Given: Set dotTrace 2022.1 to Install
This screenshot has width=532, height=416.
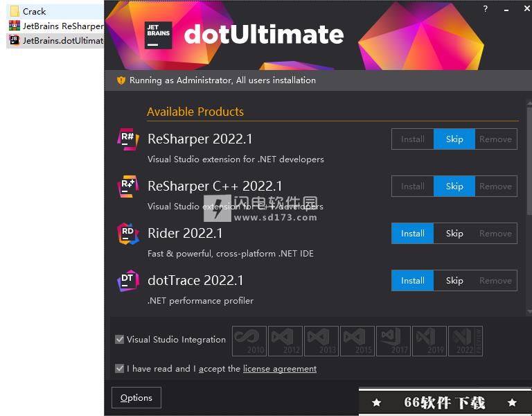Looking at the screenshot, I should pyautogui.click(x=413, y=281).
